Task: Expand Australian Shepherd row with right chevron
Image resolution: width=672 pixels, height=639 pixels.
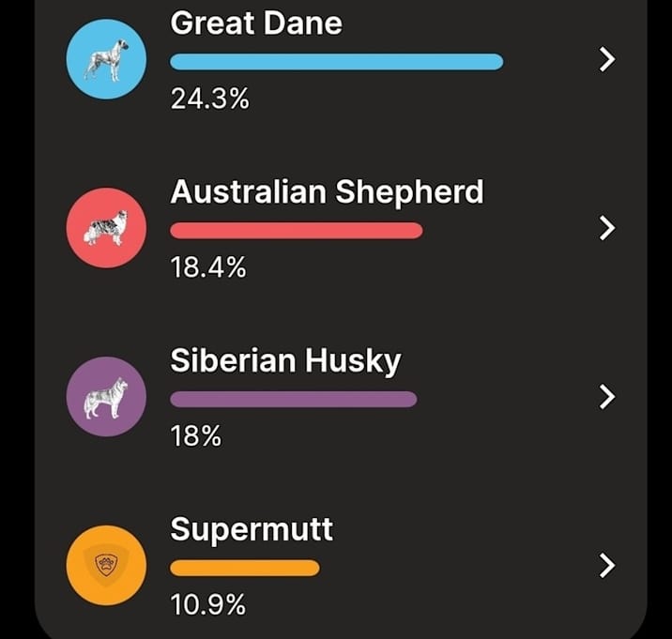Action: click(x=607, y=228)
